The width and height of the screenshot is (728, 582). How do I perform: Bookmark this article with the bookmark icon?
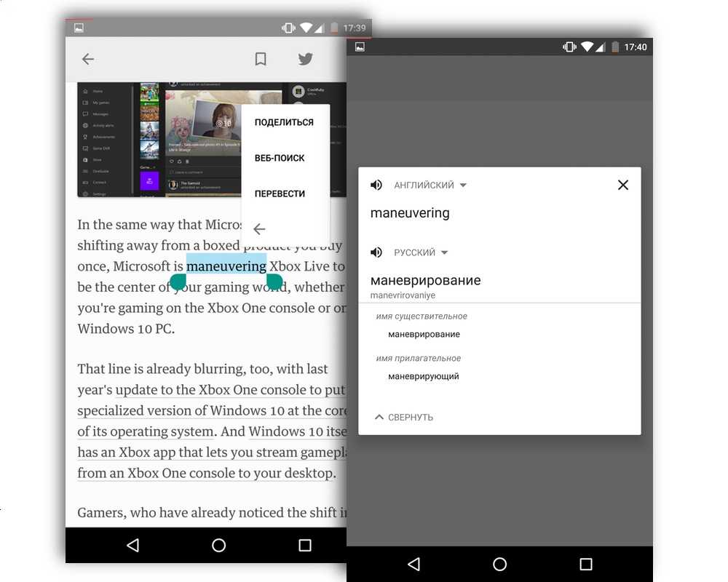(x=261, y=60)
